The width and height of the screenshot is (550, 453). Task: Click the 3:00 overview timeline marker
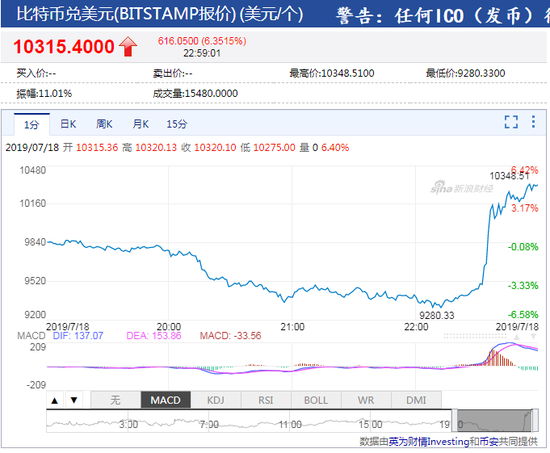tap(128, 425)
